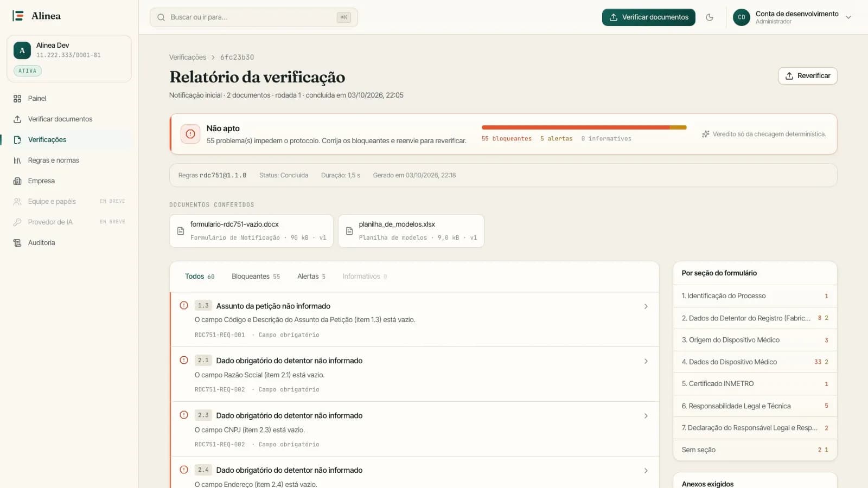Click the Empresa building icon

(17, 181)
